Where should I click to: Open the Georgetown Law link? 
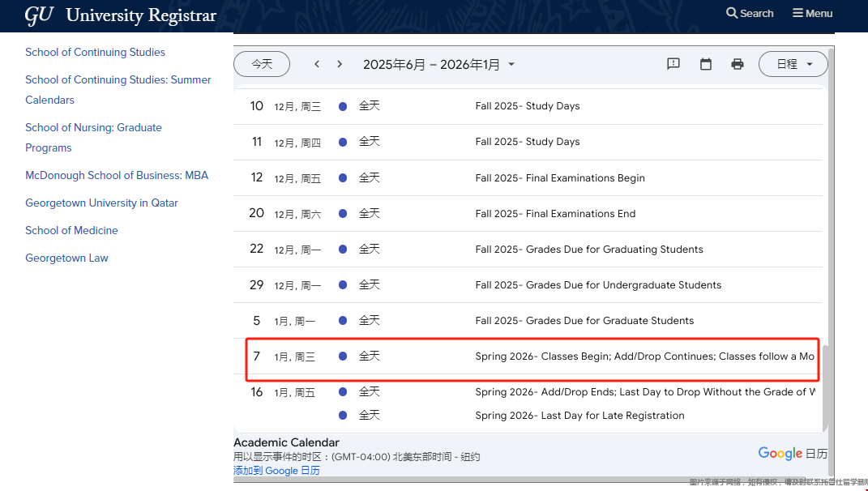(66, 258)
